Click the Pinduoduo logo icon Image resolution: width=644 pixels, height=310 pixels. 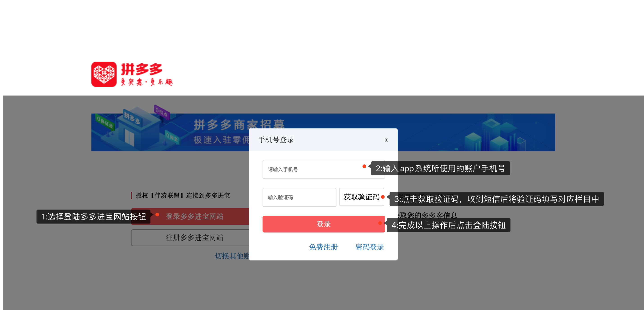click(x=104, y=74)
